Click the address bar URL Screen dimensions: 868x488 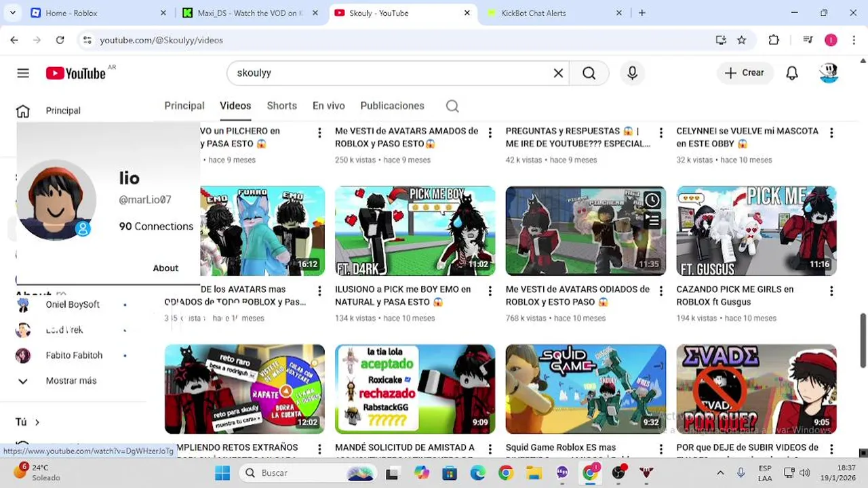click(x=161, y=40)
